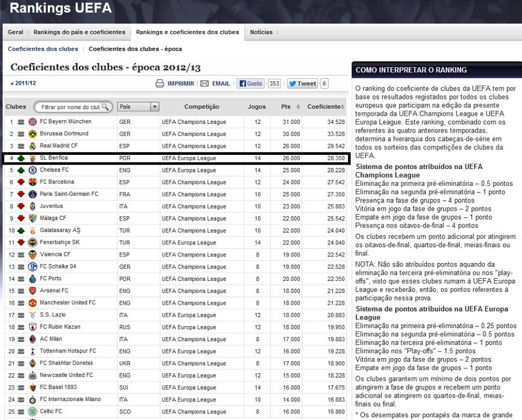This screenshot has width=522, height=420.
Task: Click the Galatasaray AŞ crest icon
Action: pos(33,230)
